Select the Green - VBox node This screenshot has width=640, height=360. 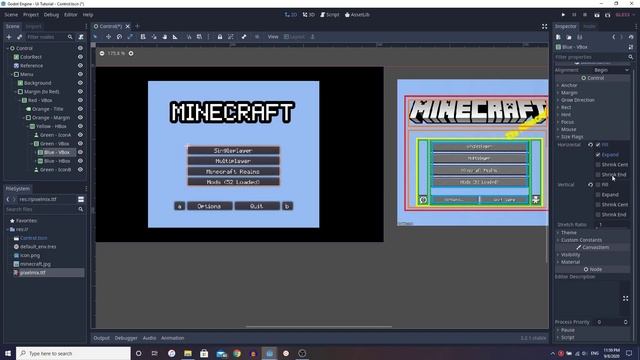click(54, 144)
